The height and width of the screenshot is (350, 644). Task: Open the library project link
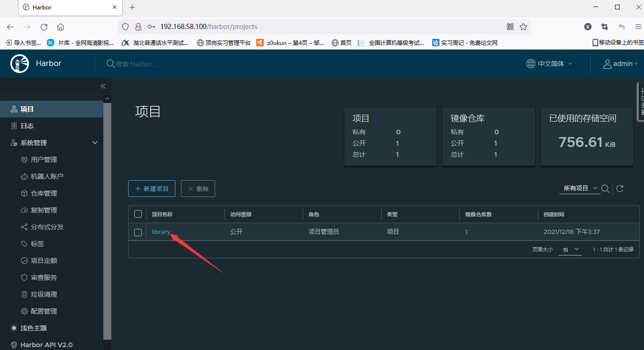pos(161,232)
